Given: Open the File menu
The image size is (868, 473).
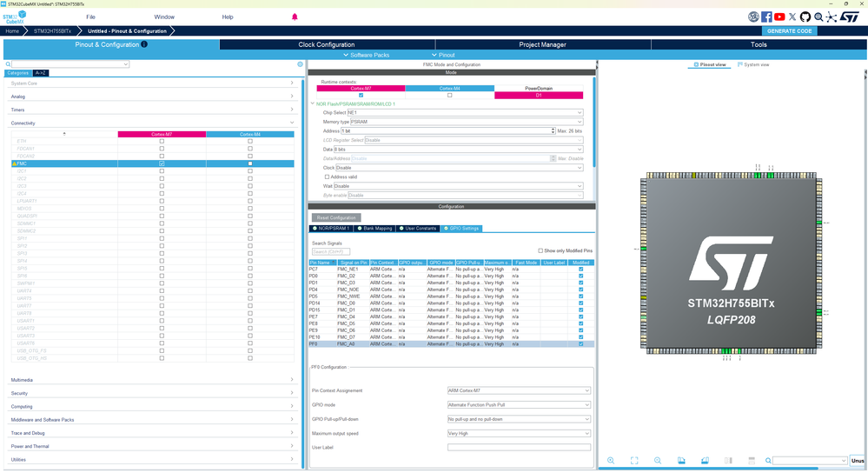Looking at the screenshot, I should [x=90, y=17].
